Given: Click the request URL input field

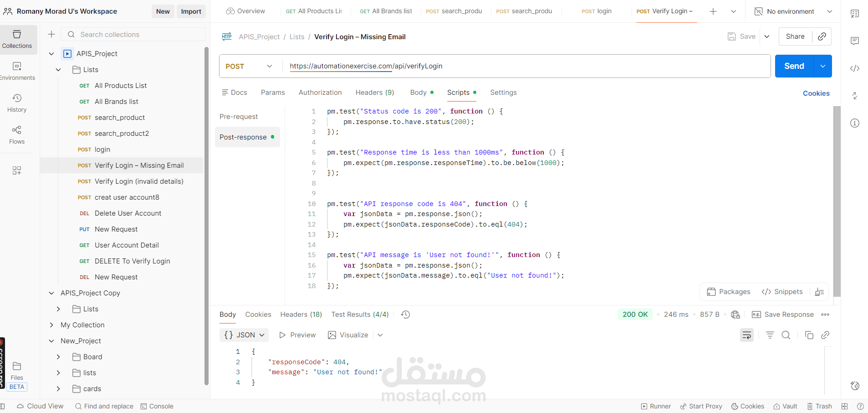Looking at the screenshot, I should 526,66.
